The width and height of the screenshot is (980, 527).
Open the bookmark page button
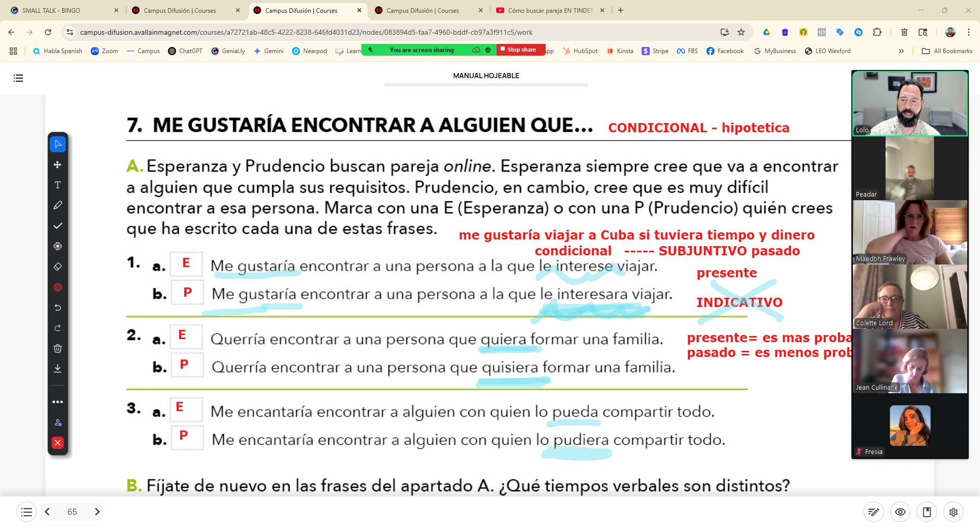(x=927, y=512)
